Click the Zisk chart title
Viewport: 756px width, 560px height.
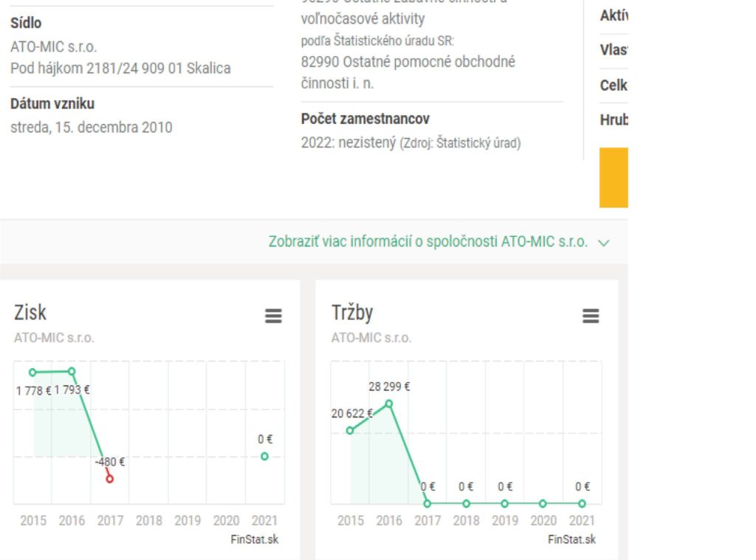30,312
